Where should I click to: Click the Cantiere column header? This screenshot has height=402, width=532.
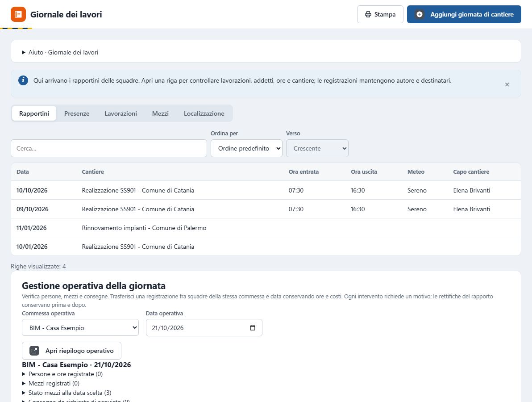pos(93,172)
